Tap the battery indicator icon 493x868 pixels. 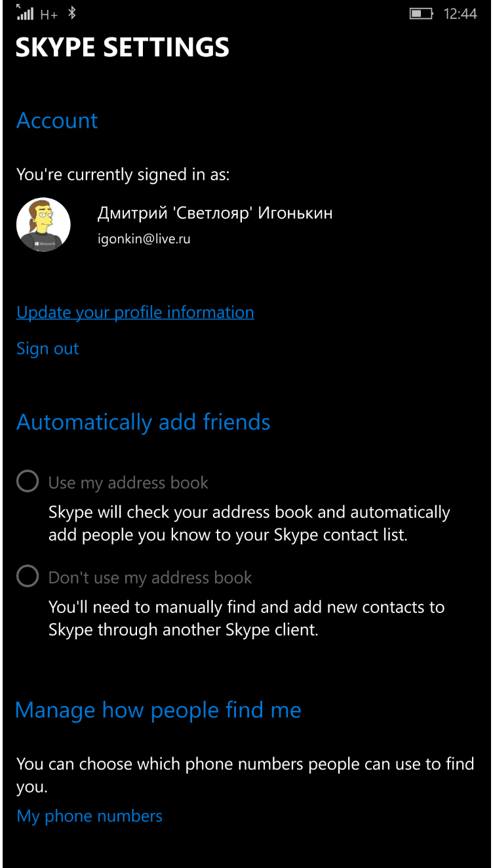pos(422,13)
